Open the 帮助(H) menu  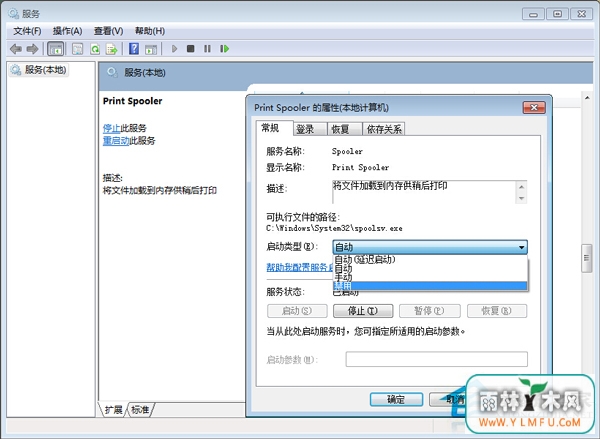coord(150,31)
